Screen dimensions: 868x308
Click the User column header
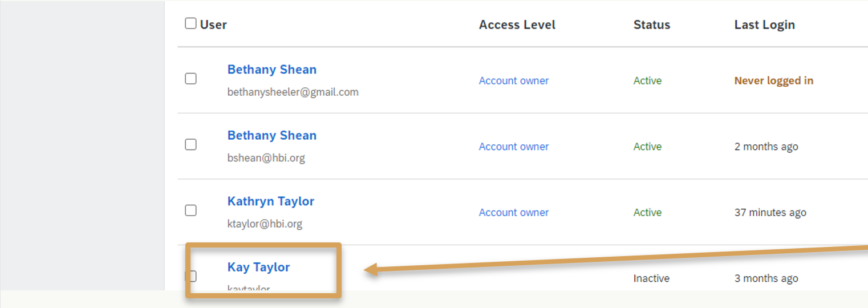point(213,25)
